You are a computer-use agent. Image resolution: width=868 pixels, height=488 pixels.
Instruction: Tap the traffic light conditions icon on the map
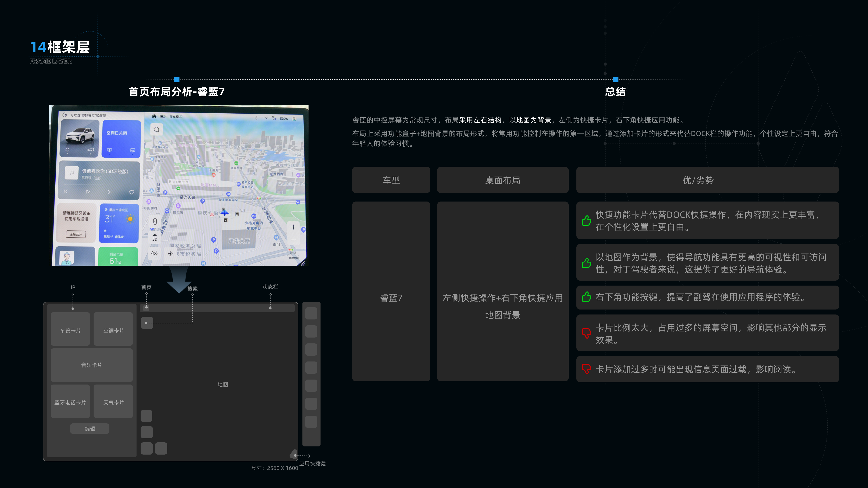(x=155, y=221)
